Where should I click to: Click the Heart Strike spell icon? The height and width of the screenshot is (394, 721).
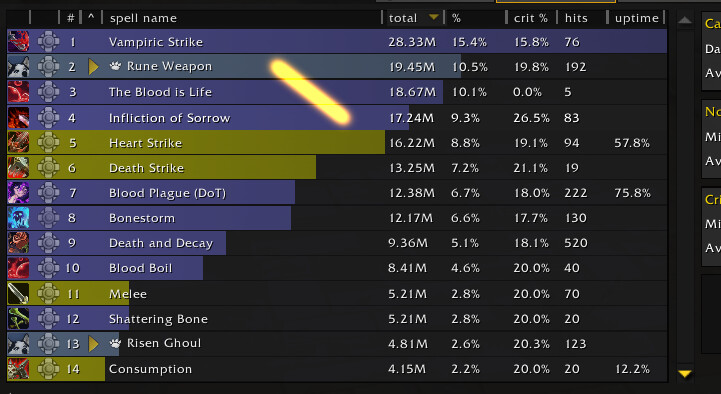tap(18, 143)
